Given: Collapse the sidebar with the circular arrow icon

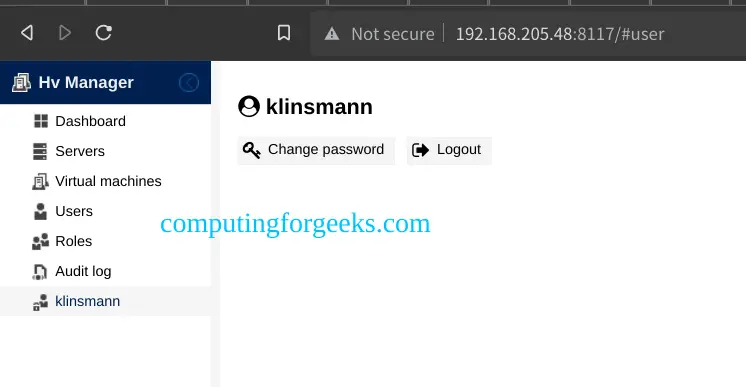Looking at the screenshot, I should 189,83.
